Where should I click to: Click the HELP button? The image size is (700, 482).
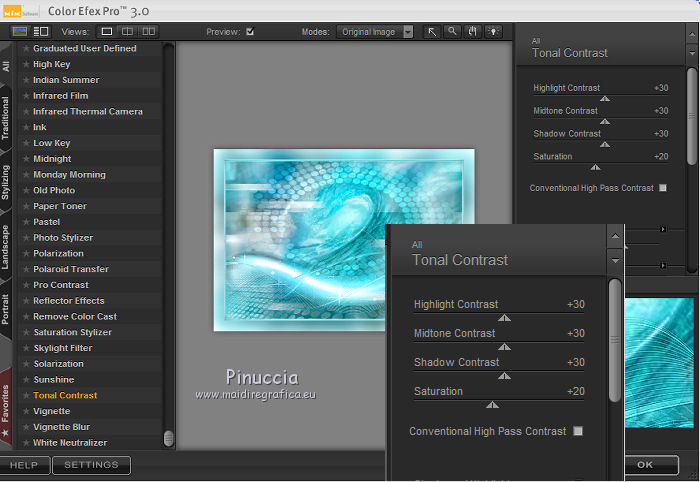coord(25,465)
